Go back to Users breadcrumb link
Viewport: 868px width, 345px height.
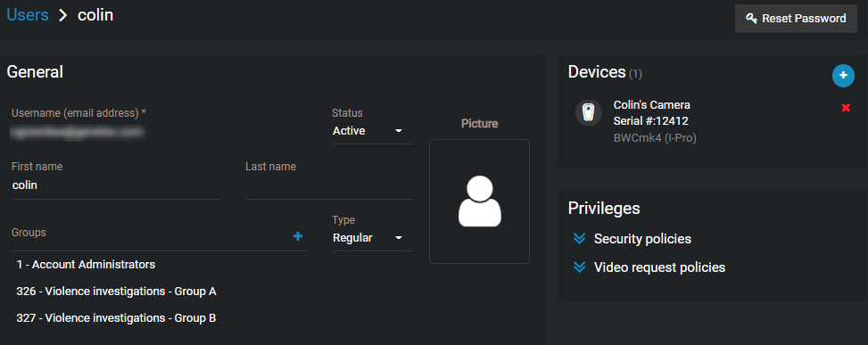tap(28, 15)
